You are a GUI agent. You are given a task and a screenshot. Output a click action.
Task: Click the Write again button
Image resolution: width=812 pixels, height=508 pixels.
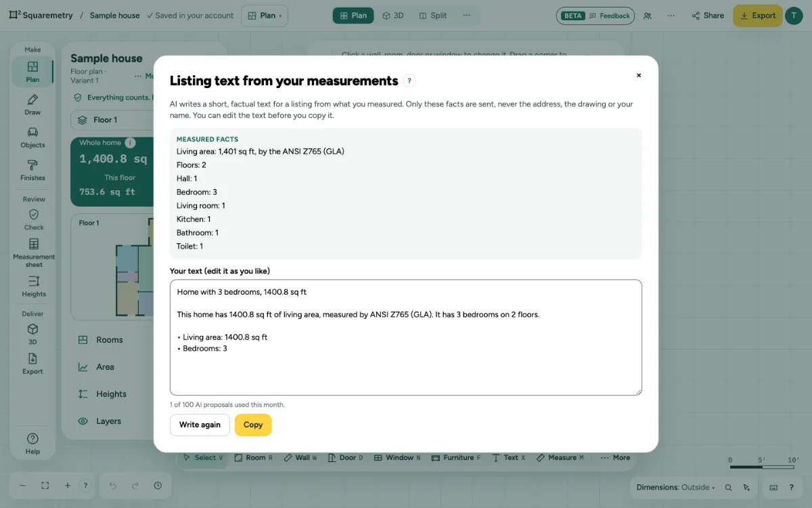point(200,425)
